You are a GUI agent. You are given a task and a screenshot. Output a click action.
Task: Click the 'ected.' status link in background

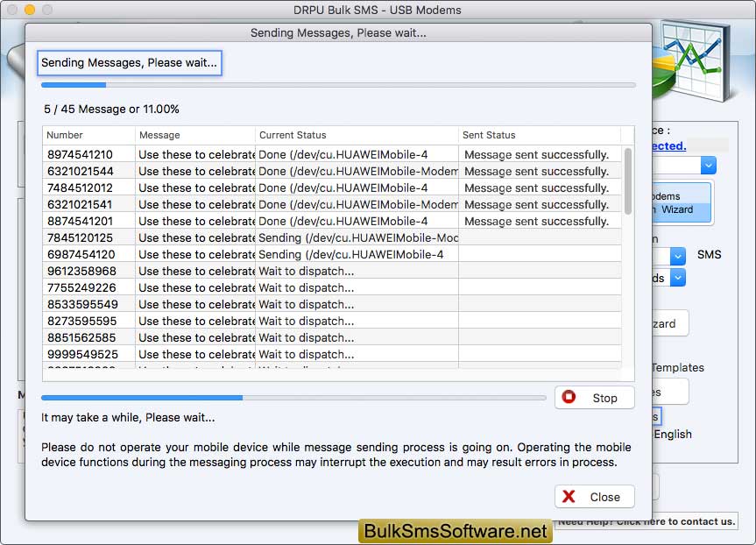click(668, 145)
